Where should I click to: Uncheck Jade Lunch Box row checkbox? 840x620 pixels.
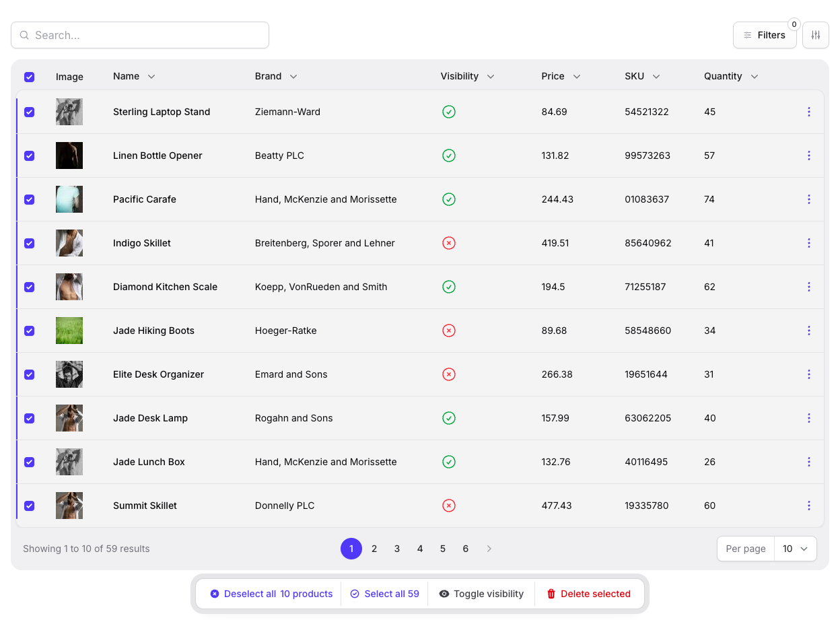[x=29, y=462]
